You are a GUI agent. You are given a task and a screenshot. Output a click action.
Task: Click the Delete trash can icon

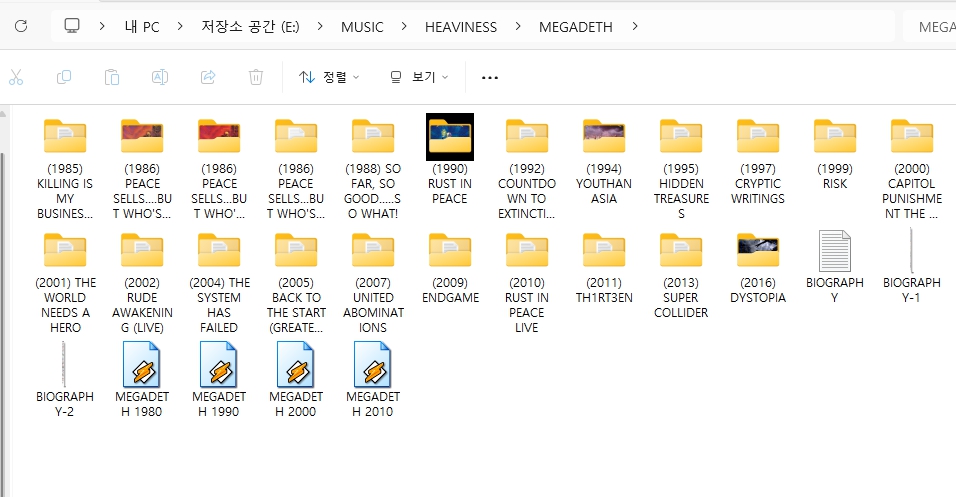coord(255,77)
